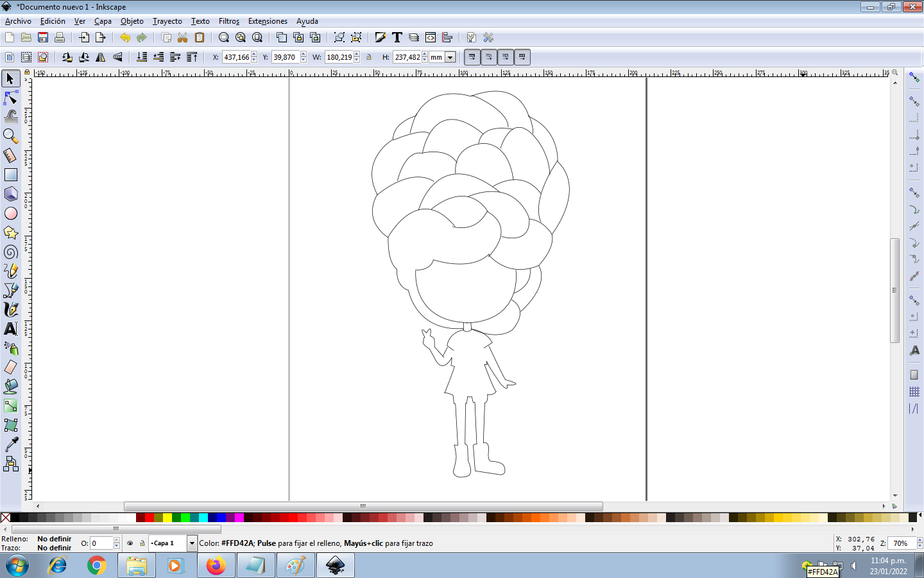Screen dimensions: 924x578
Task: Choose the Star and polygon tool
Action: pos(10,232)
